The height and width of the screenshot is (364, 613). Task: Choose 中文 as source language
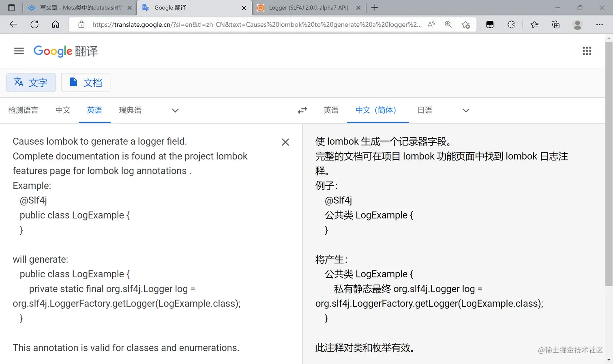point(63,110)
